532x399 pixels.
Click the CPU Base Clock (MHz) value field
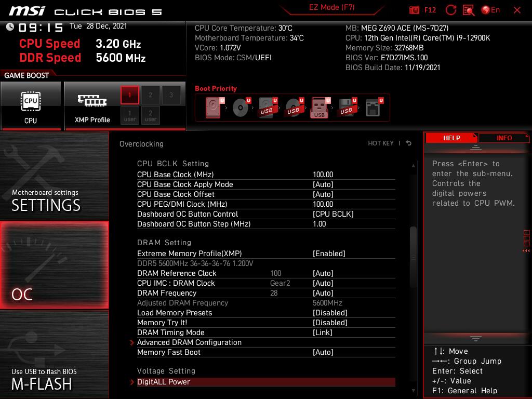click(x=323, y=175)
